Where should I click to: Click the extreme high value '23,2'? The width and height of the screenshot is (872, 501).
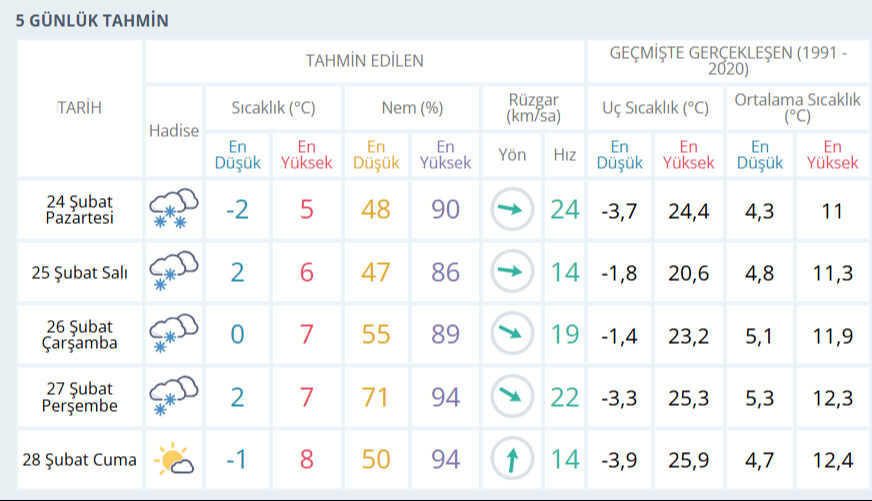click(x=688, y=336)
